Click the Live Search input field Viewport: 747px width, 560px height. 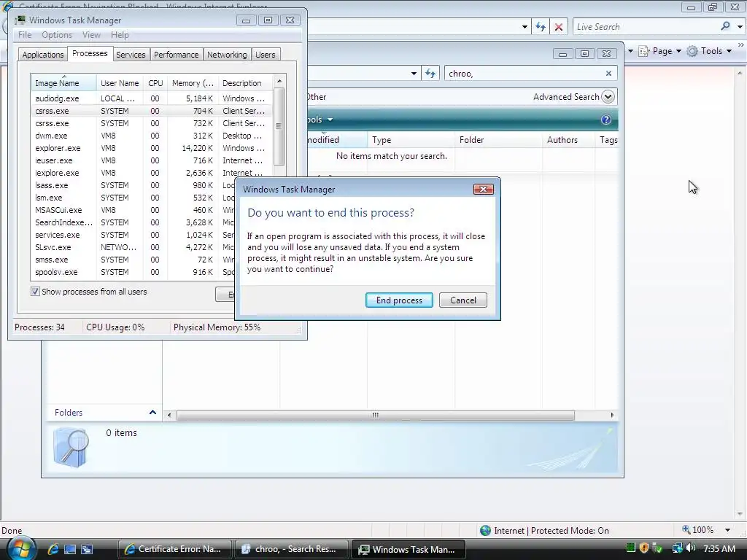[646, 27]
